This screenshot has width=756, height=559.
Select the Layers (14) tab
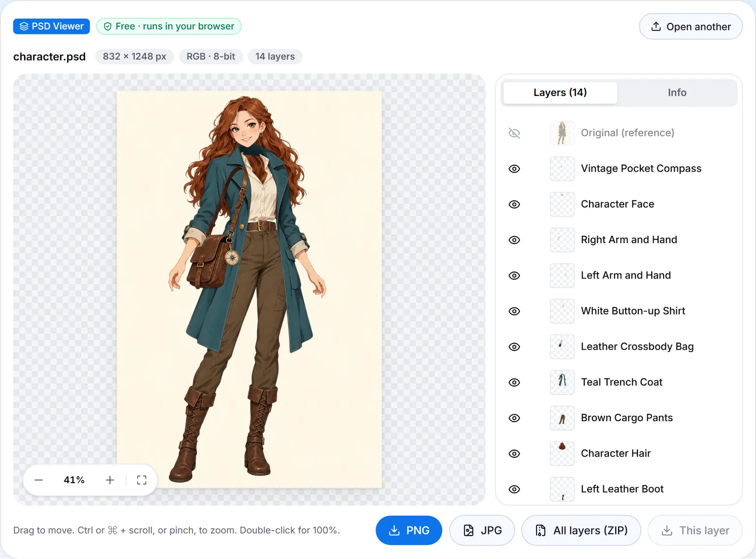(560, 93)
